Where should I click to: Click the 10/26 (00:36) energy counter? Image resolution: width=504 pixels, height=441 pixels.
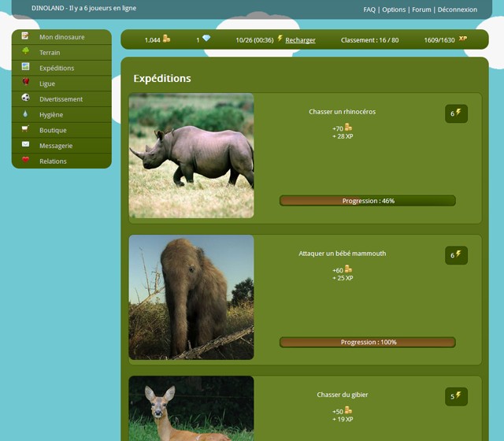pyautogui.click(x=254, y=40)
